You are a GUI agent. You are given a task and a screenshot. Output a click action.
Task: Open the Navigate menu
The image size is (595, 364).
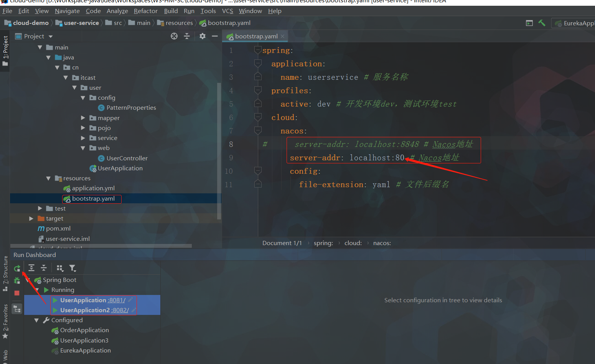tap(67, 11)
